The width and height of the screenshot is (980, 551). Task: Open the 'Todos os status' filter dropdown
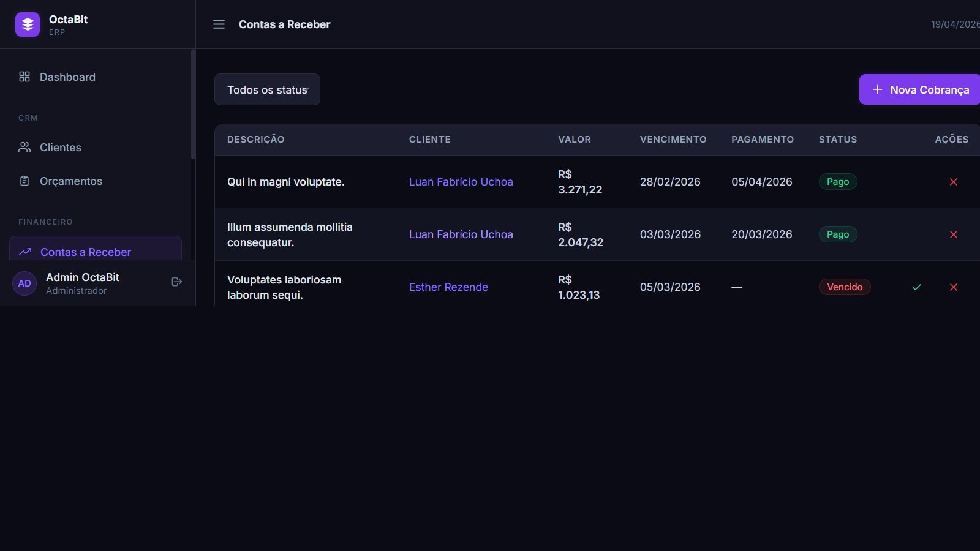pyautogui.click(x=267, y=89)
